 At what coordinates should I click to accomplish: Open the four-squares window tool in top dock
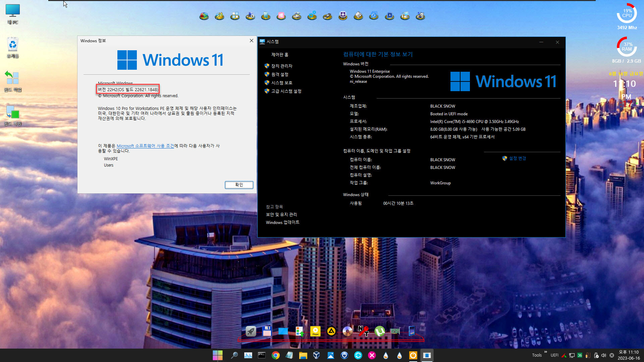(x=235, y=16)
